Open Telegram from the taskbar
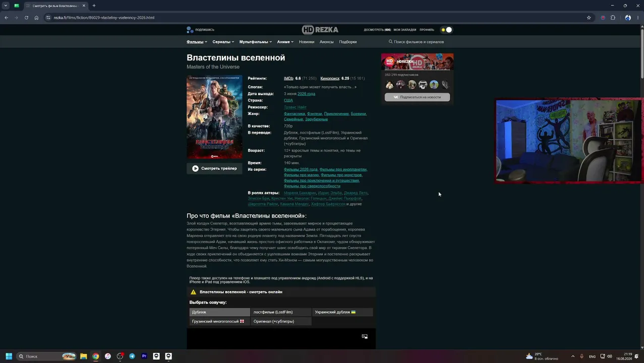 pos(132,356)
